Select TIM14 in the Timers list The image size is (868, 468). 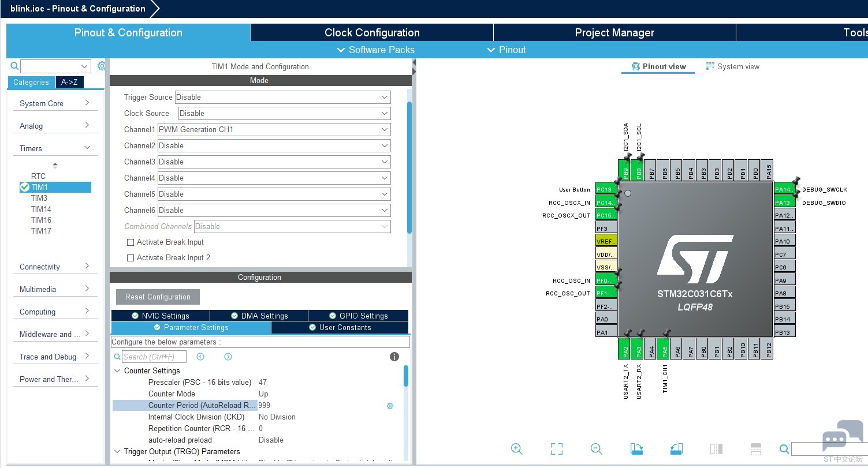(x=41, y=209)
